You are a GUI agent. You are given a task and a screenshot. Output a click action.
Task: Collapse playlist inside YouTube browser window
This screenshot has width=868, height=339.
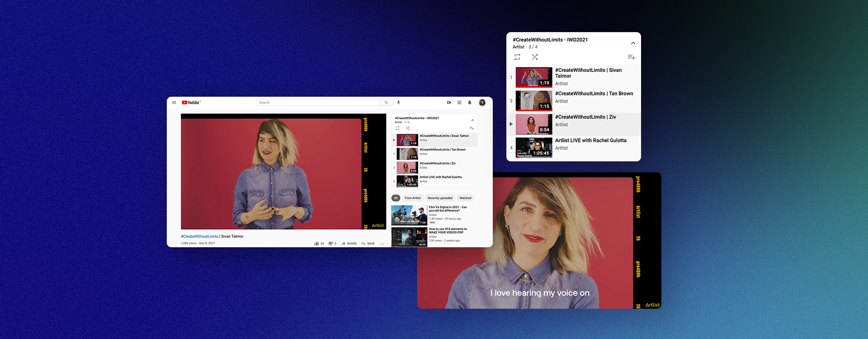coord(472,120)
